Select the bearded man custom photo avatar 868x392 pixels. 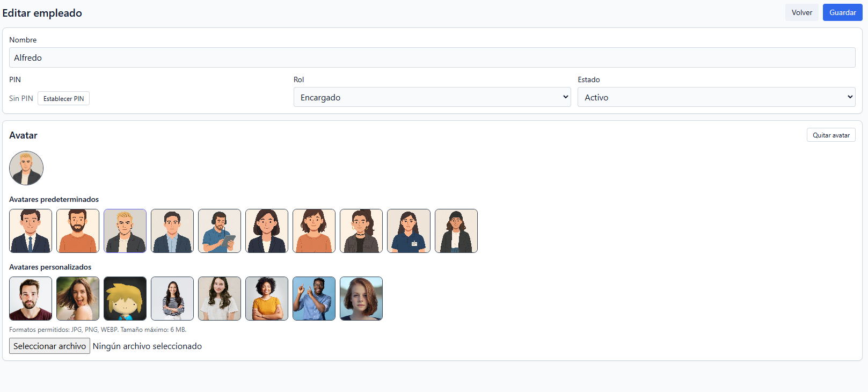31,299
